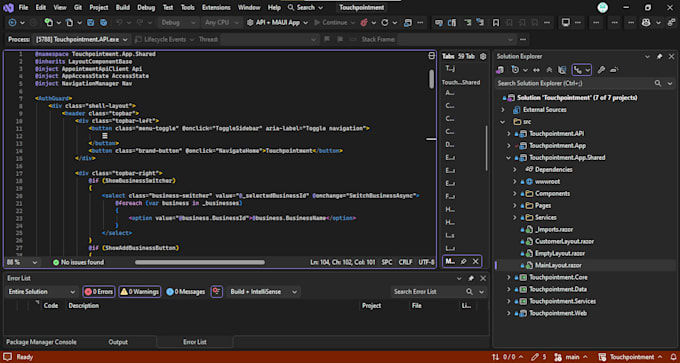
Task: Expand the Touchpointment.API project node
Action: (x=509, y=134)
